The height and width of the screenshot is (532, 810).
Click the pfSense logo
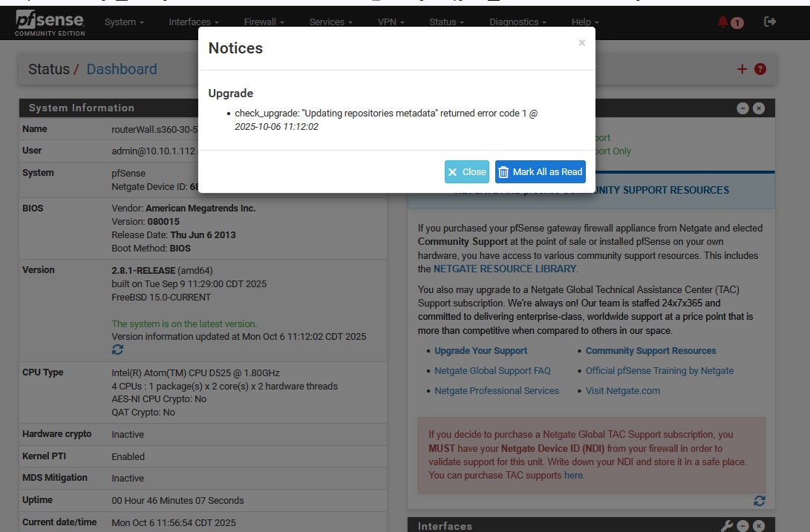click(x=50, y=22)
